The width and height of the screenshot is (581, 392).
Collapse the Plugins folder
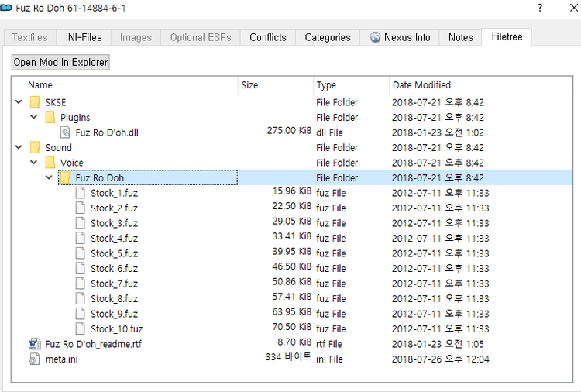pos(34,117)
